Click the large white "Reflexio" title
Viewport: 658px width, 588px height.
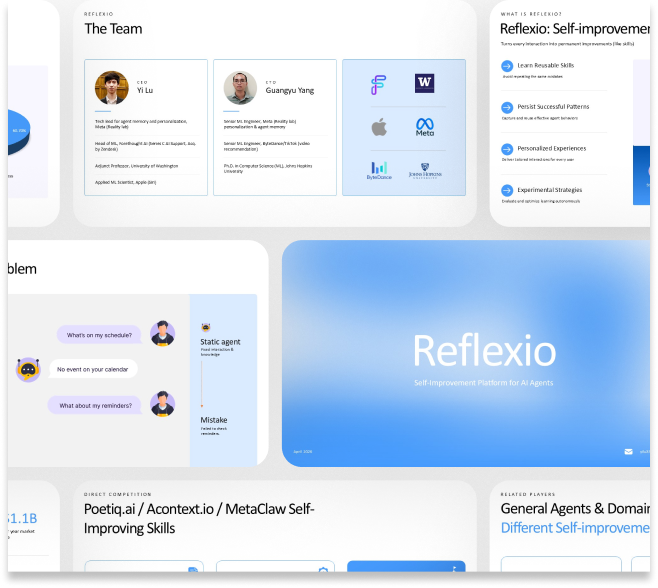[x=484, y=351]
